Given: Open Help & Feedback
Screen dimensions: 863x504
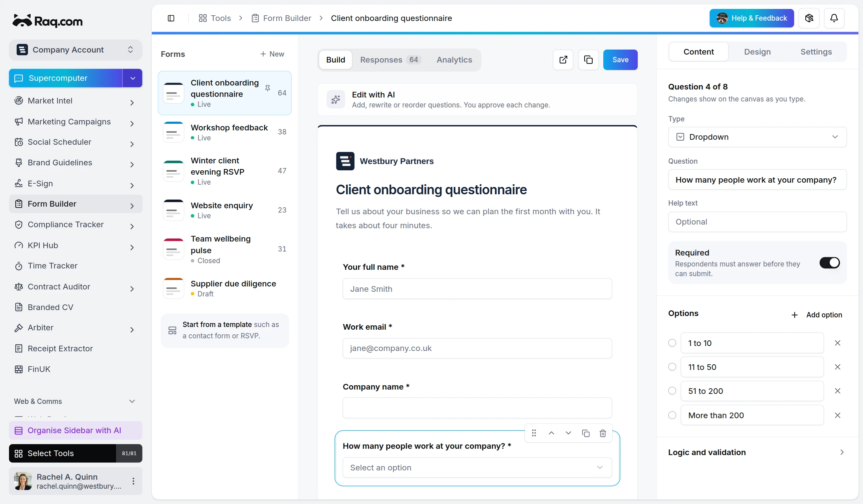Looking at the screenshot, I should tap(751, 18).
